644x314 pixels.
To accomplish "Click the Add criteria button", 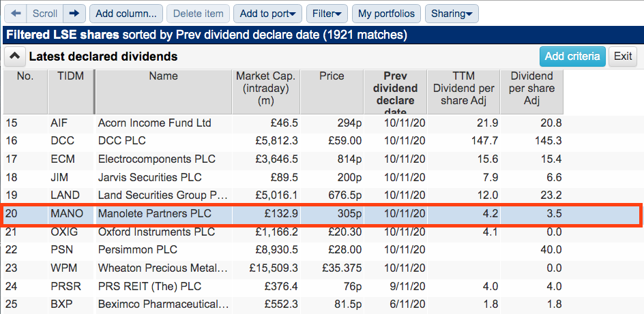I will pos(572,56).
